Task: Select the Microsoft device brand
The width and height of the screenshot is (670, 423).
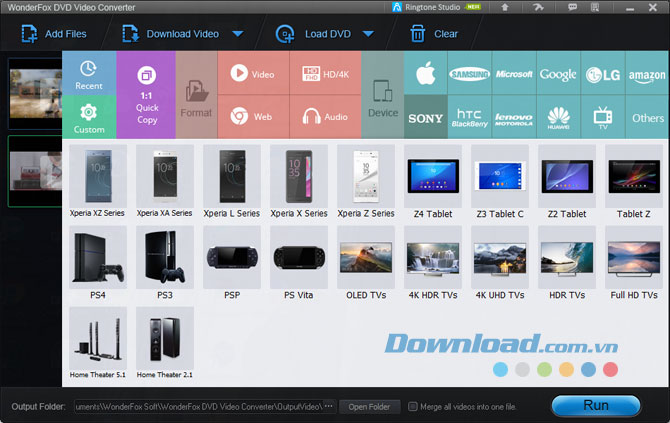Action: [x=514, y=73]
